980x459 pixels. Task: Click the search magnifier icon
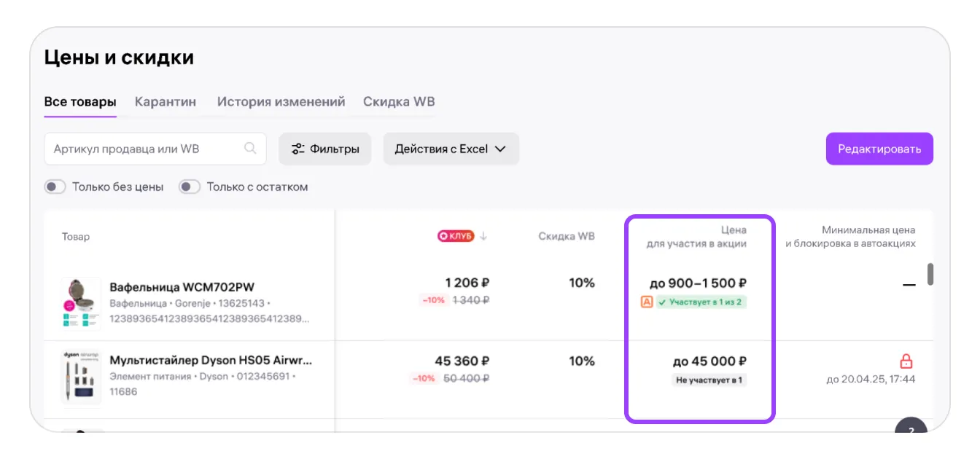click(x=250, y=149)
